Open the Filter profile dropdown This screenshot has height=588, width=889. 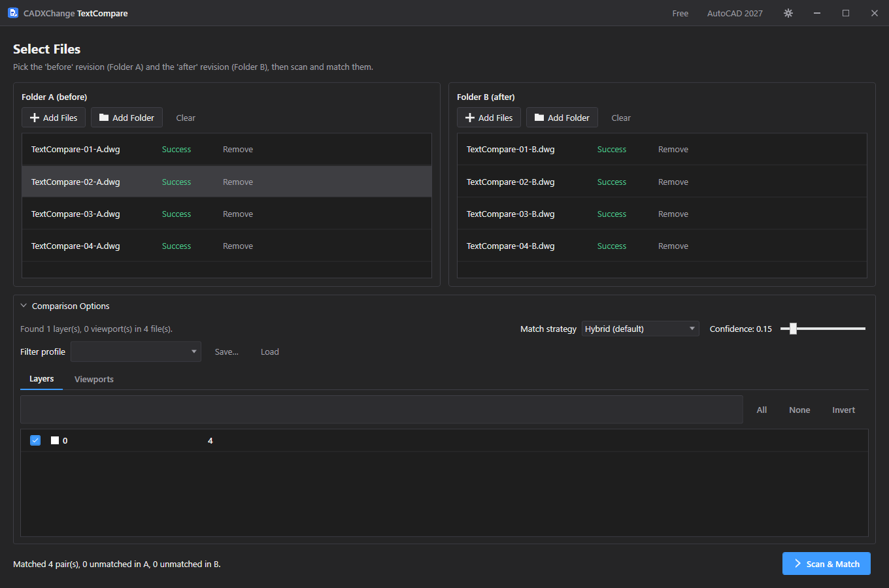[136, 351]
